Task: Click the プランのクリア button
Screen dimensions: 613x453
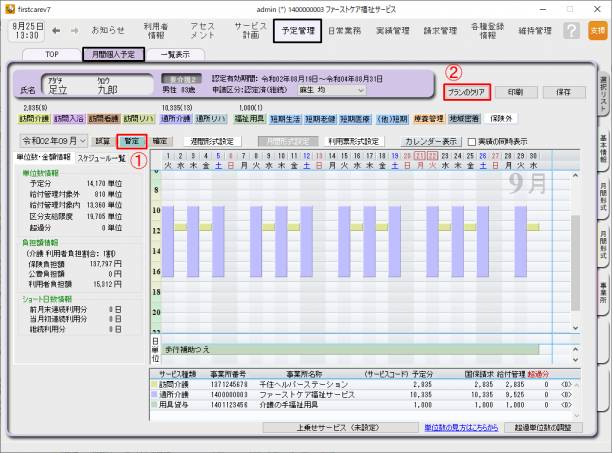Action: point(466,91)
